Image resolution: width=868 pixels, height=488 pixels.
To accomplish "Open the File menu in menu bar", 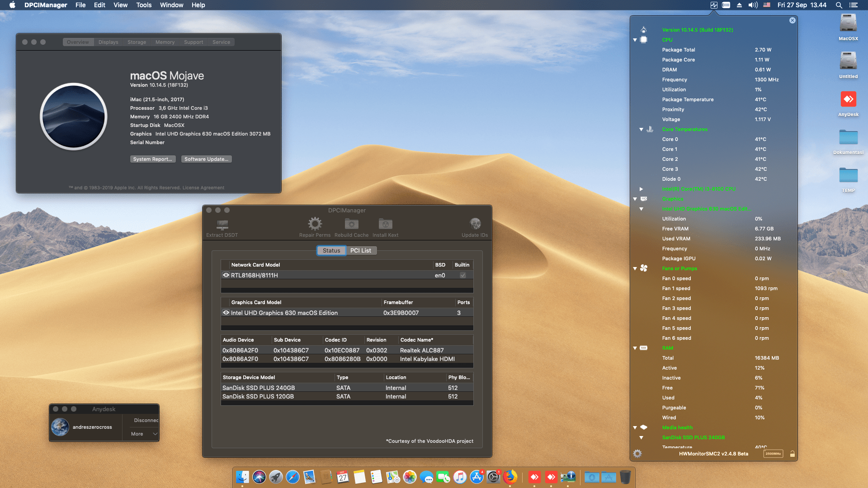I will tap(80, 5).
